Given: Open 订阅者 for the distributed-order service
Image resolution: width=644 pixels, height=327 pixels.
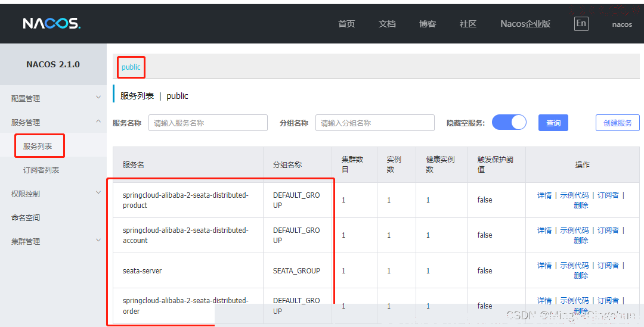Looking at the screenshot, I should click(x=608, y=300).
